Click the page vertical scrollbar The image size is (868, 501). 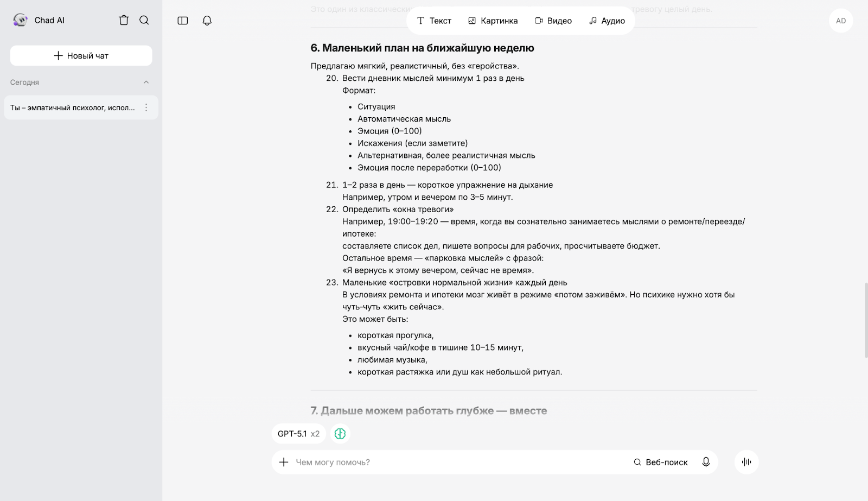(866, 320)
